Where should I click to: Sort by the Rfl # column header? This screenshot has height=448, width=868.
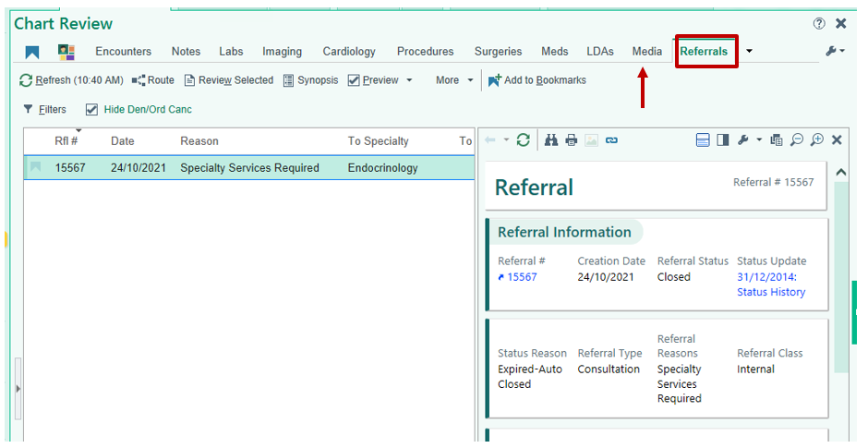pyautogui.click(x=66, y=141)
